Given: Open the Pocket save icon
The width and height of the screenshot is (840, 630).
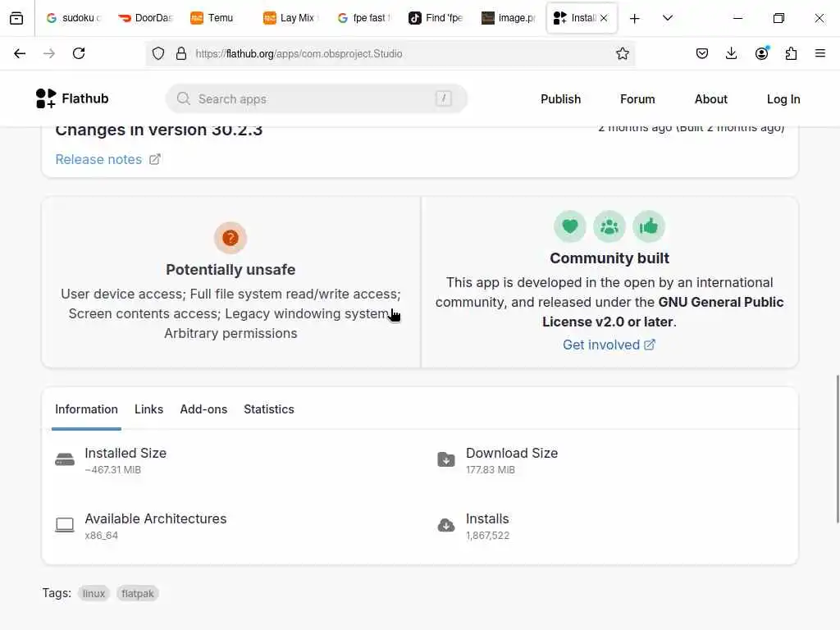Looking at the screenshot, I should tap(702, 53).
